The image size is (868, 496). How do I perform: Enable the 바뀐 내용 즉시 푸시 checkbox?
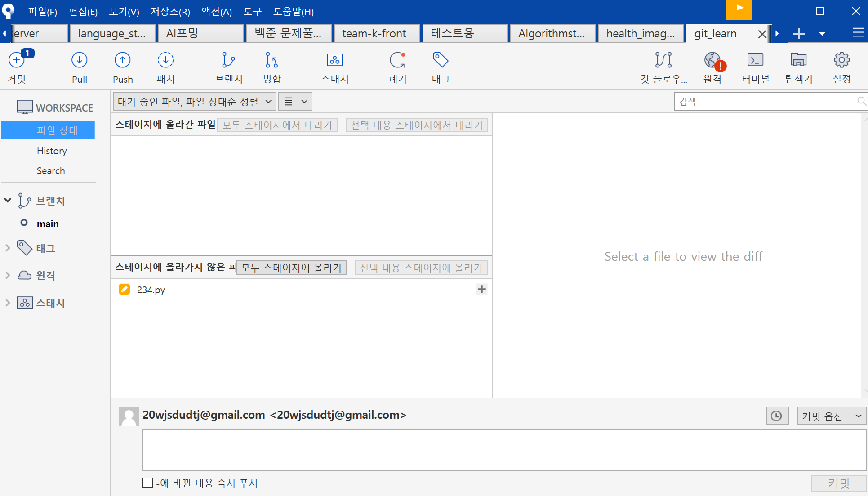click(x=147, y=483)
